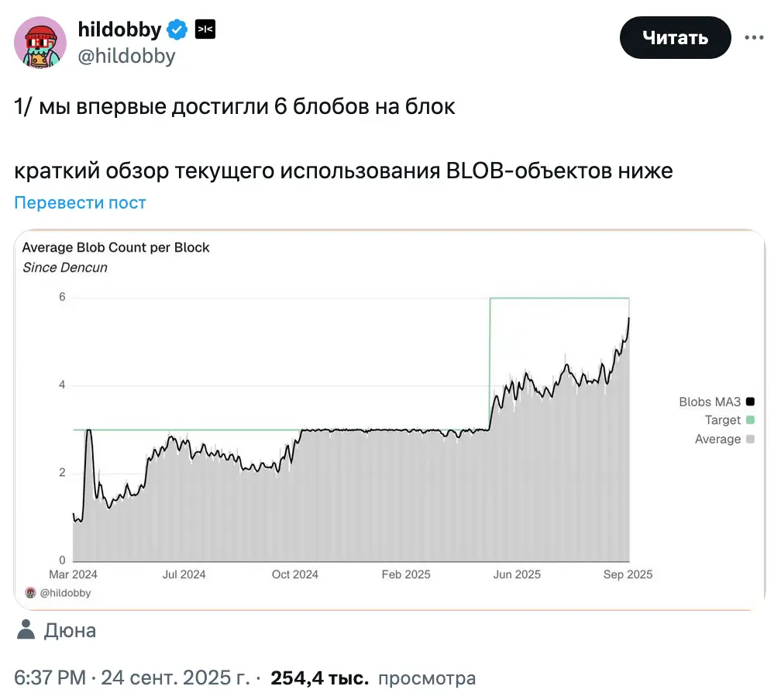Click hildobby's profile avatar
The image size is (781, 700).
pos(40,42)
